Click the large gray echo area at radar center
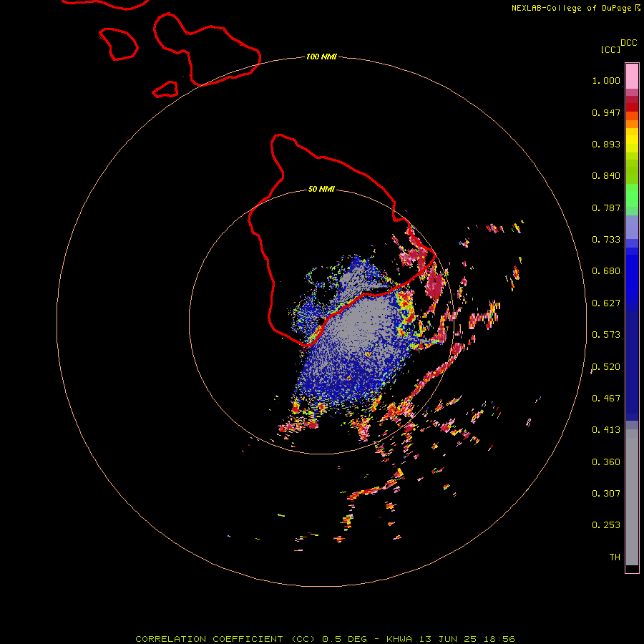 pos(361,324)
